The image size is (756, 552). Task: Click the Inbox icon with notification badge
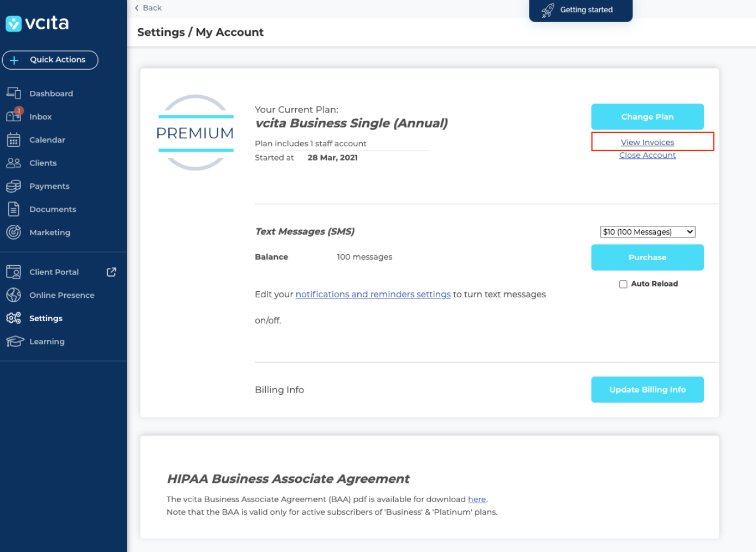pyautogui.click(x=14, y=116)
